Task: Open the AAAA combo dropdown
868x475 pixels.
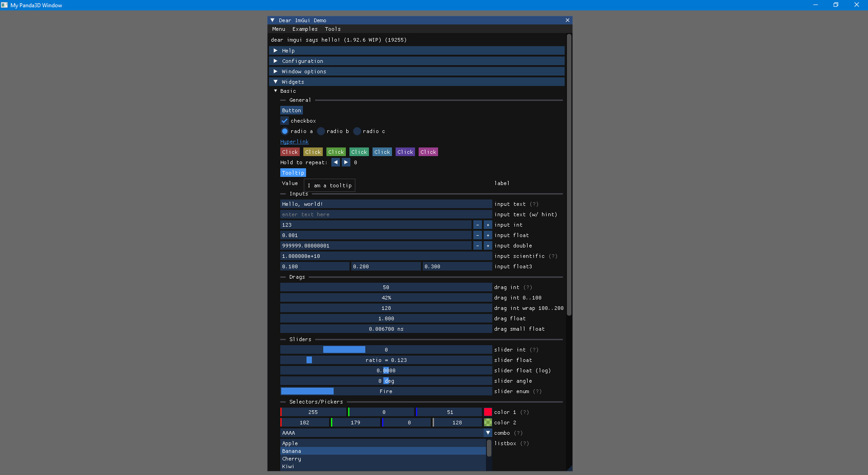Action: click(488, 433)
